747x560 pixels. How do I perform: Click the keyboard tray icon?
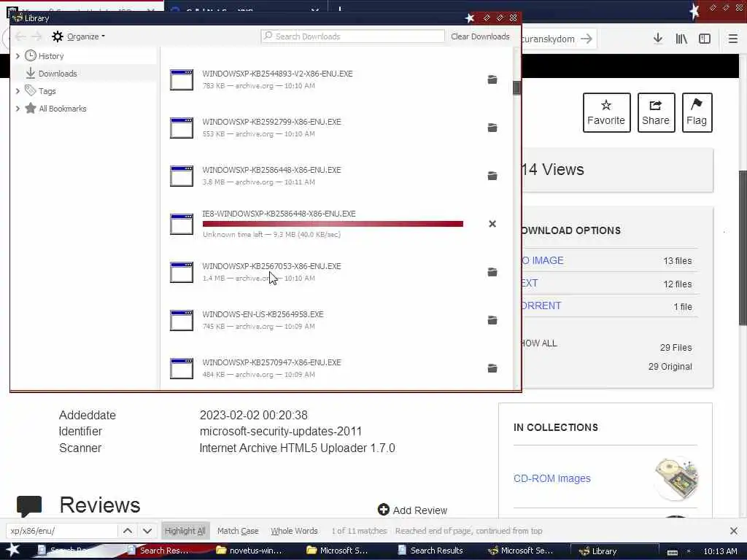(x=672, y=552)
